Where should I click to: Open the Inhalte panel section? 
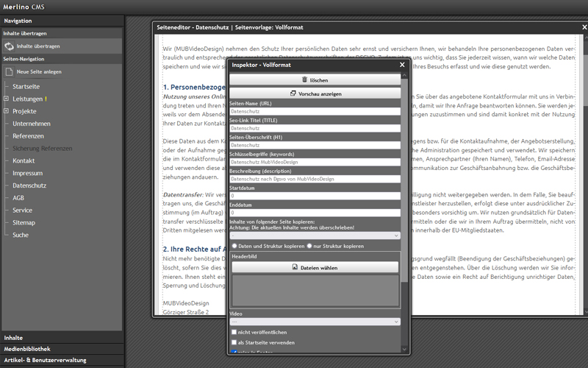click(x=62, y=338)
